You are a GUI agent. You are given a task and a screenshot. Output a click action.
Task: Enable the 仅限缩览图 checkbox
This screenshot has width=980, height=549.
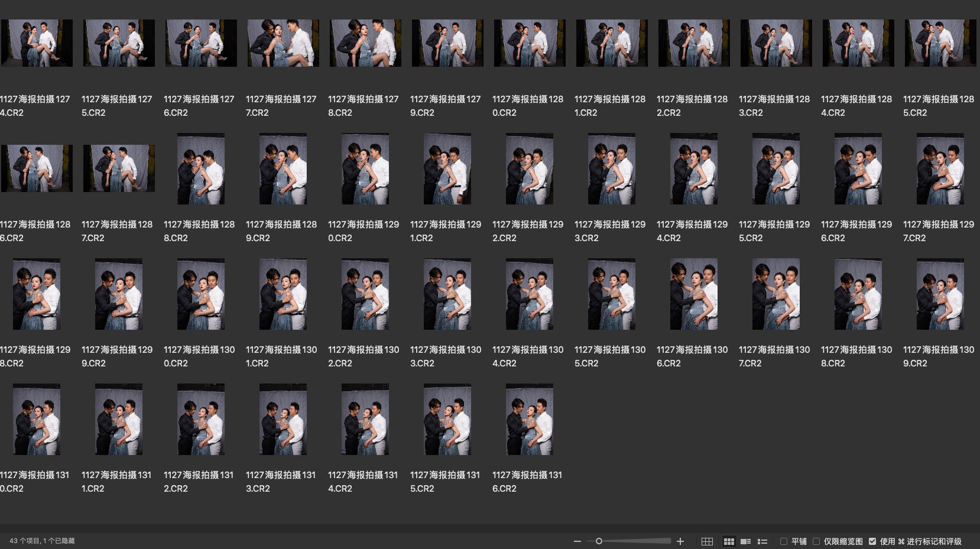coord(816,541)
